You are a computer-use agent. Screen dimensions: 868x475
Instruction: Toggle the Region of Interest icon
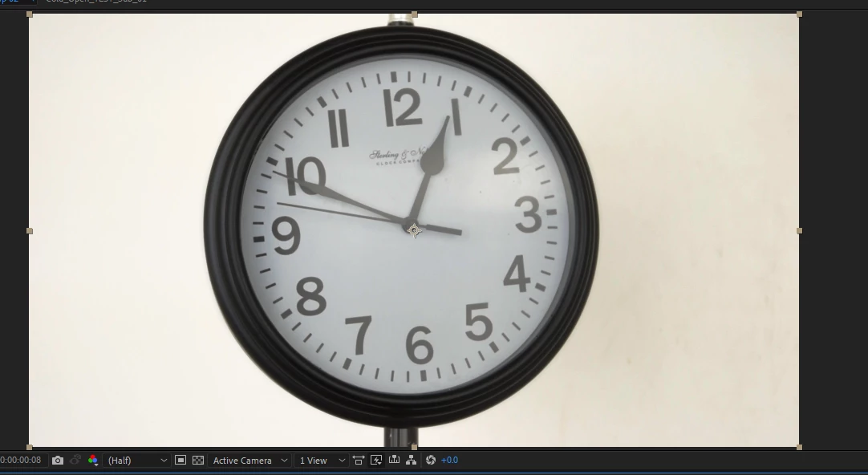pyautogui.click(x=180, y=460)
